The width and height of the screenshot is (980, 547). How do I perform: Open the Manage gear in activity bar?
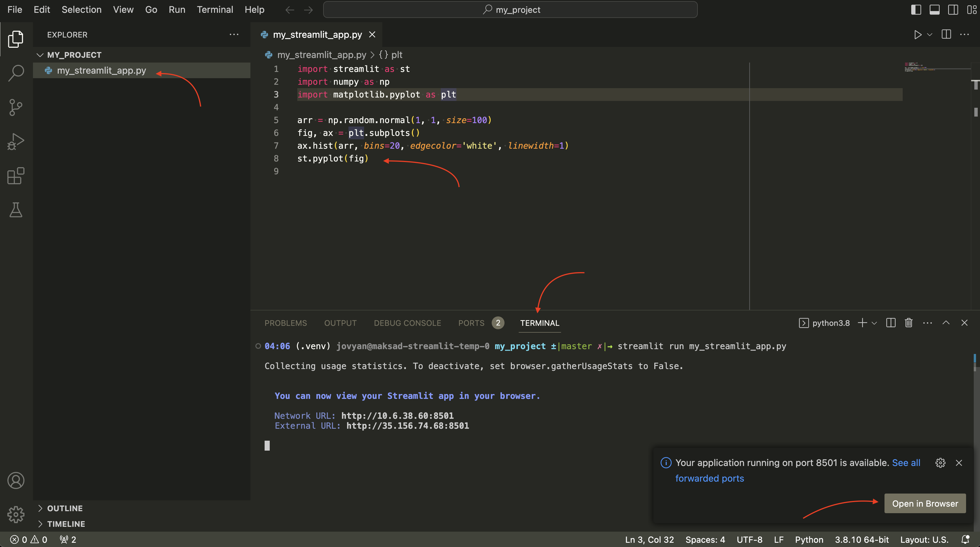pyautogui.click(x=16, y=514)
